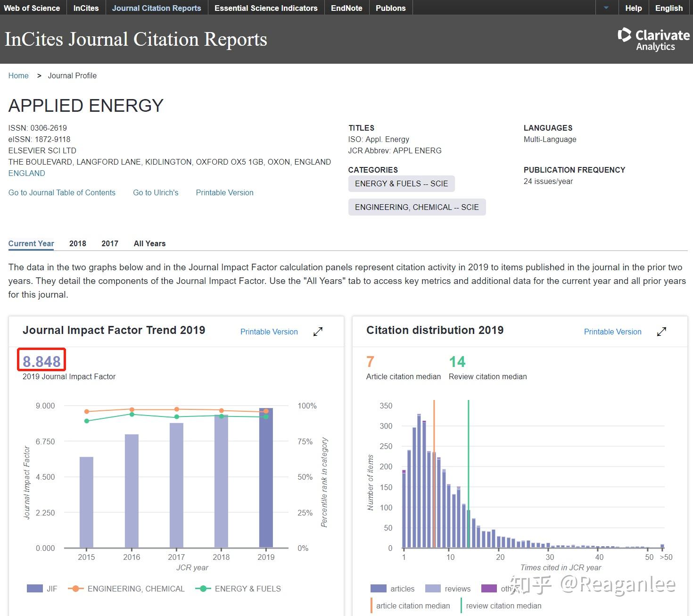The width and height of the screenshot is (693, 616).
Task: Toggle review citation median legend
Action: tap(501, 606)
